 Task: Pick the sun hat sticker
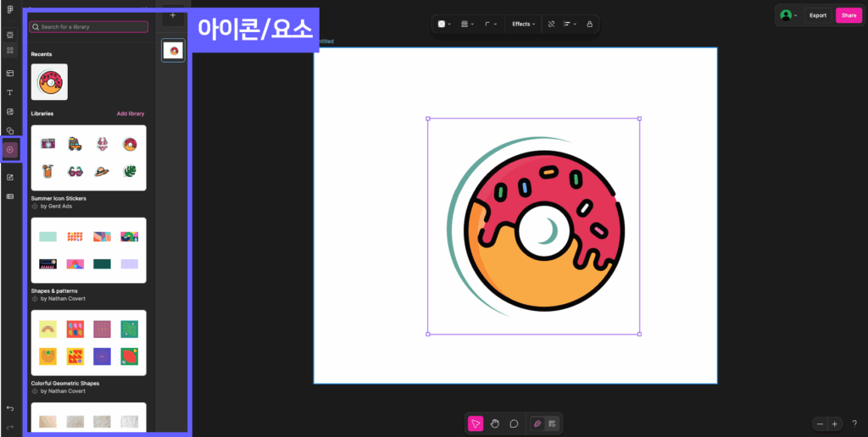tap(102, 171)
